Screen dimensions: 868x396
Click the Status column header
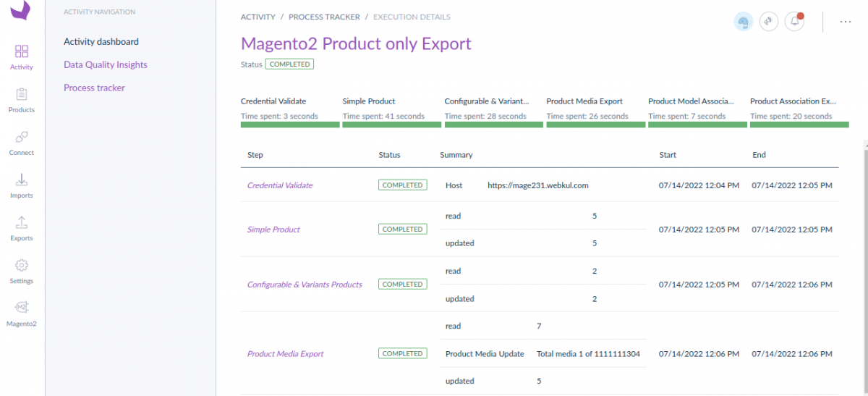[x=389, y=155]
